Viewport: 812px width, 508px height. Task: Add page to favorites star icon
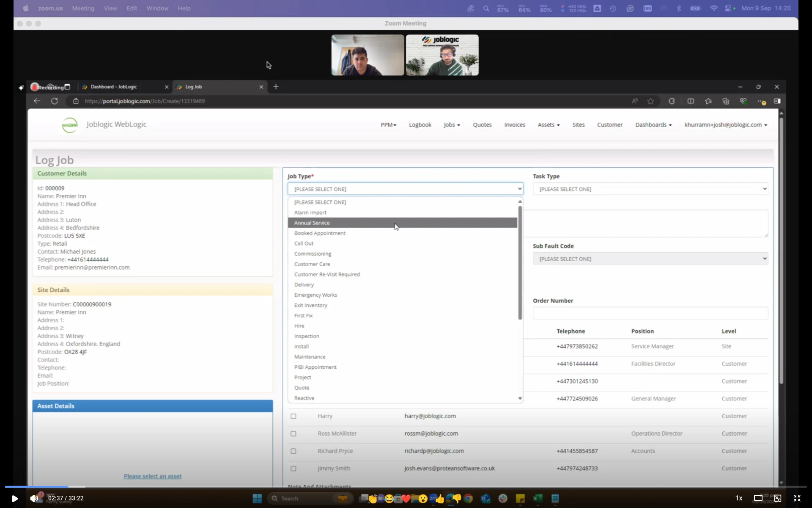click(651, 101)
